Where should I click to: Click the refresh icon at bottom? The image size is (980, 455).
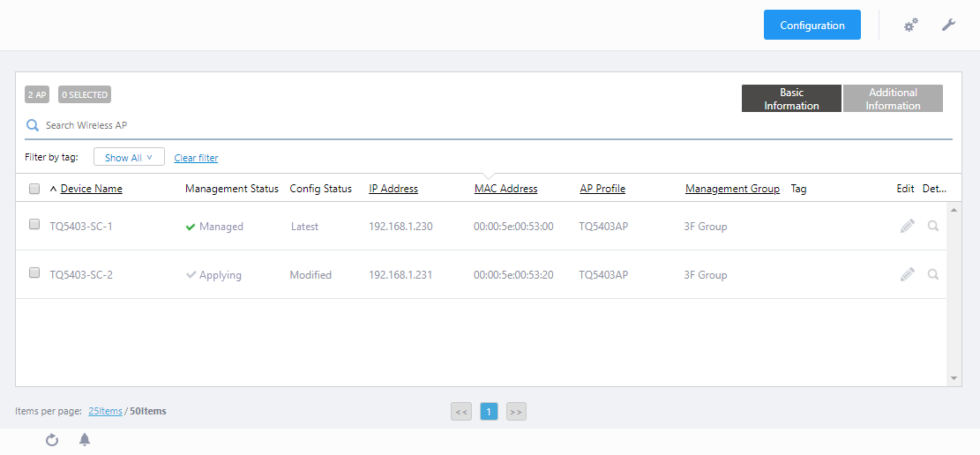[x=52, y=440]
